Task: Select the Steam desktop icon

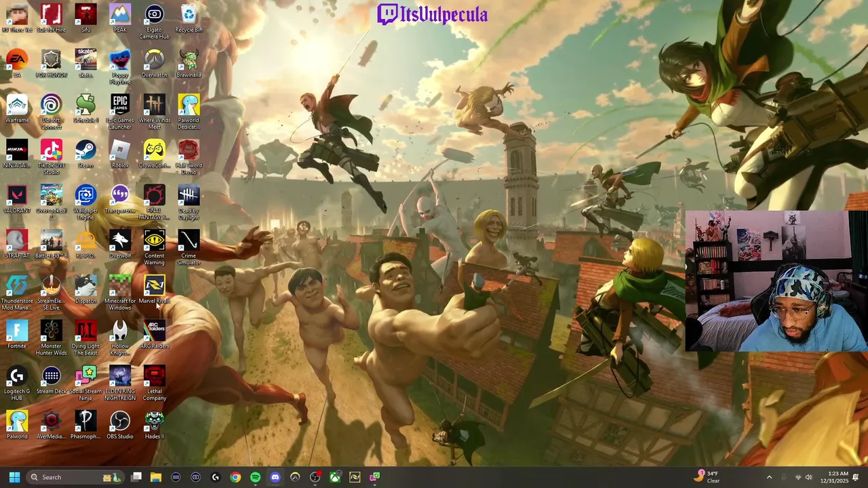Action: pyautogui.click(x=85, y=154)
